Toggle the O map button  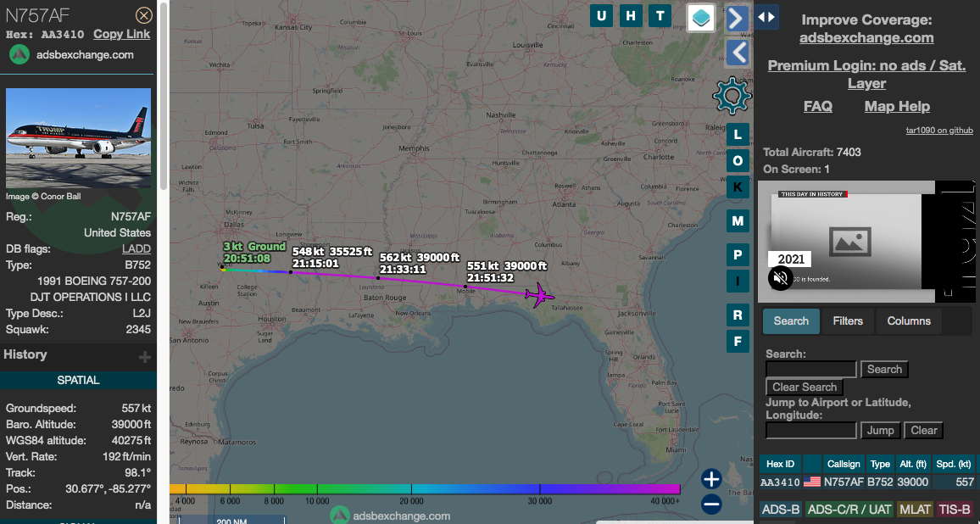click(x=738, y=161)
